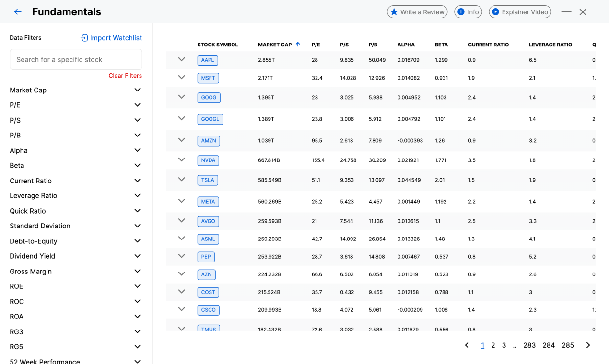The width and height of the screenshot is (609, 364).
Task: Open the COST stock symbol tag
Action: [208, 292]
